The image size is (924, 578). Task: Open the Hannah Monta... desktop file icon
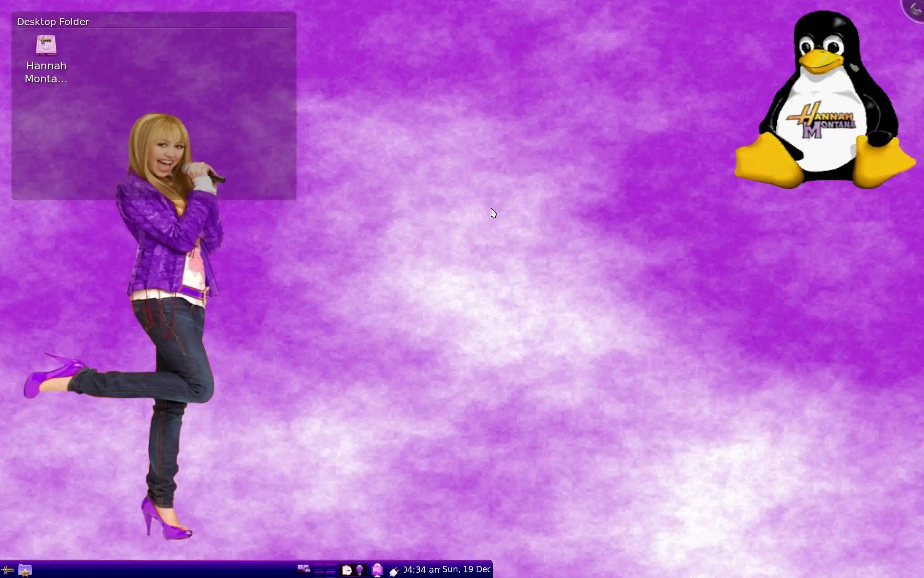coord(46,45)
